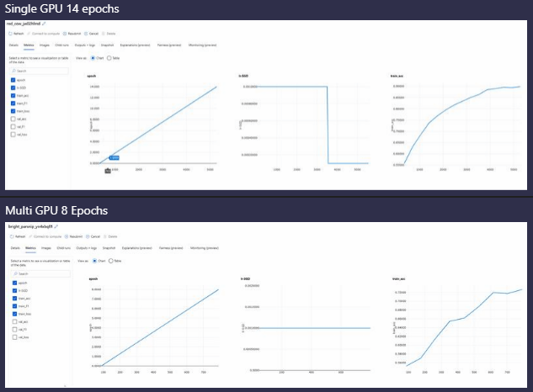Screen dimensions: 533x392
Task: Select Chart view radio in Single GPU panel
Action: pos(93,58)
